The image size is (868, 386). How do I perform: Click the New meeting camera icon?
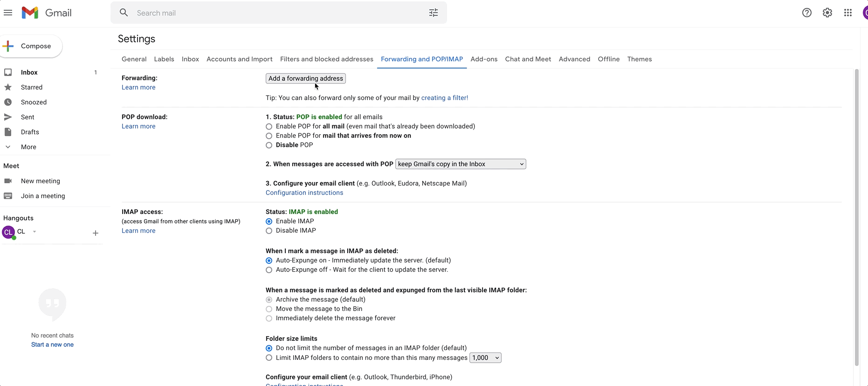pyautogui.click(x=8, y=181)
